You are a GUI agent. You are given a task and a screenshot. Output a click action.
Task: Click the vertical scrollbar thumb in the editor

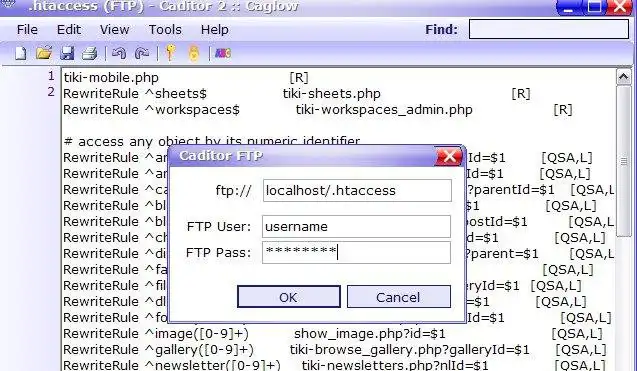(x=624, y=161)
